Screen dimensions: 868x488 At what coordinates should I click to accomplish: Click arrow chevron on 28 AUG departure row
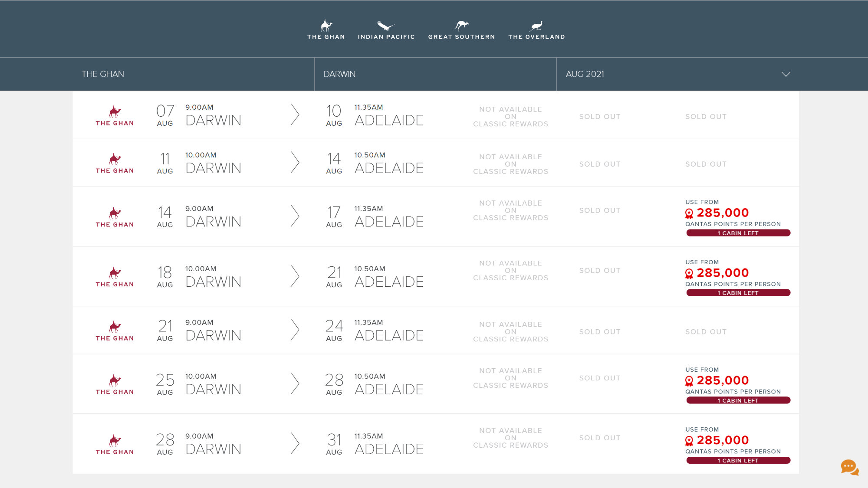click(295, 444)
